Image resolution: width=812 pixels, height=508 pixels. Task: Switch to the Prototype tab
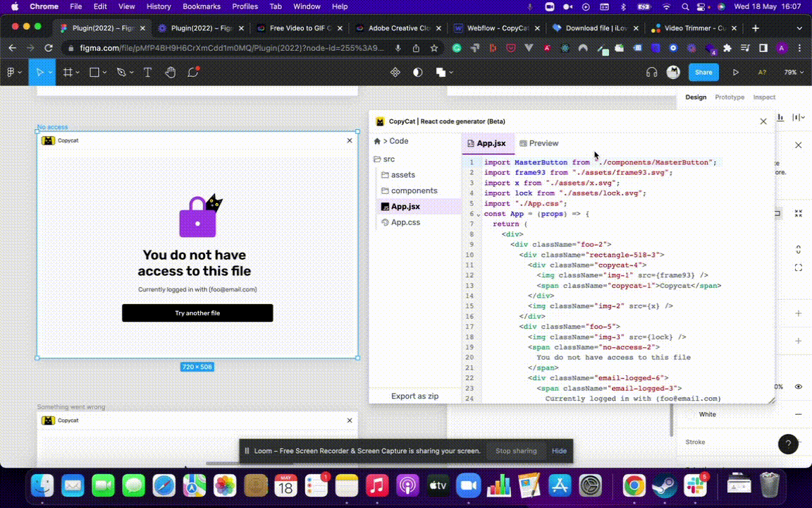click(729, 97)
